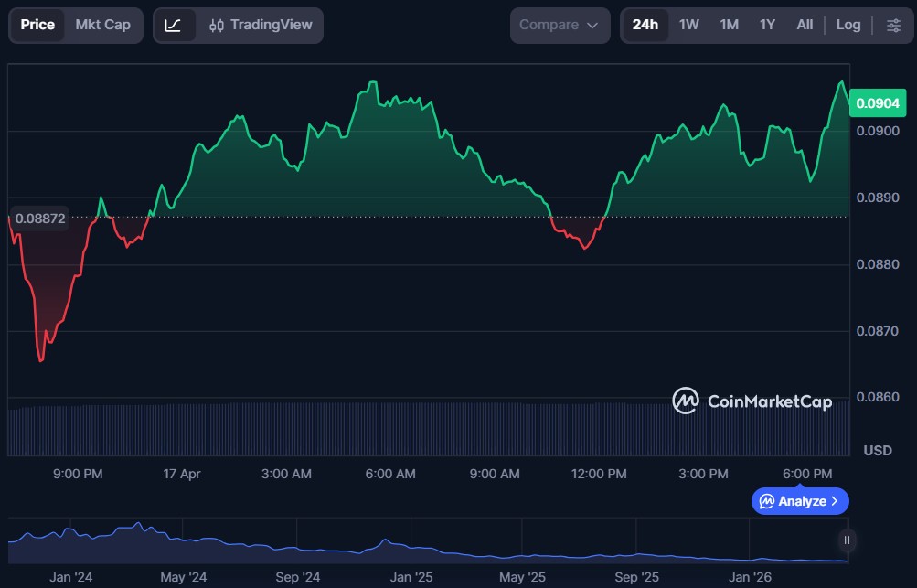Expand the Compare dropdown
The image size is (917, 588).
tap(559, 26)
